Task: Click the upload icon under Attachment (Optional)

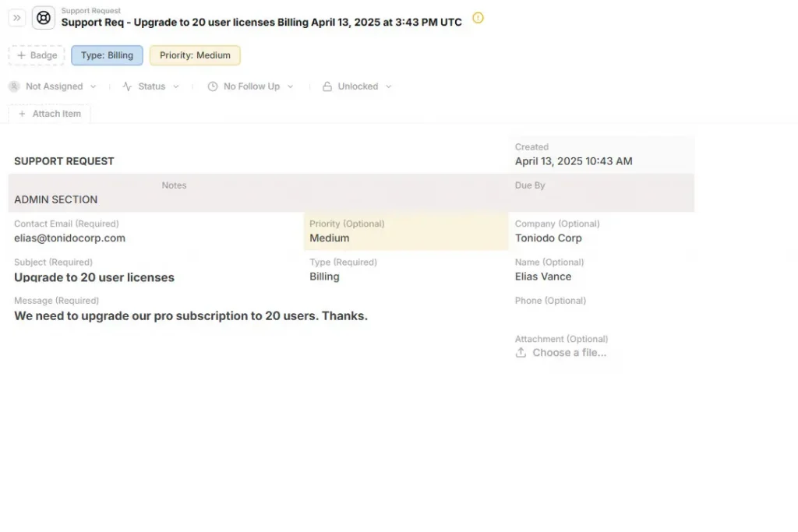Action: click(x=521, y=352)
